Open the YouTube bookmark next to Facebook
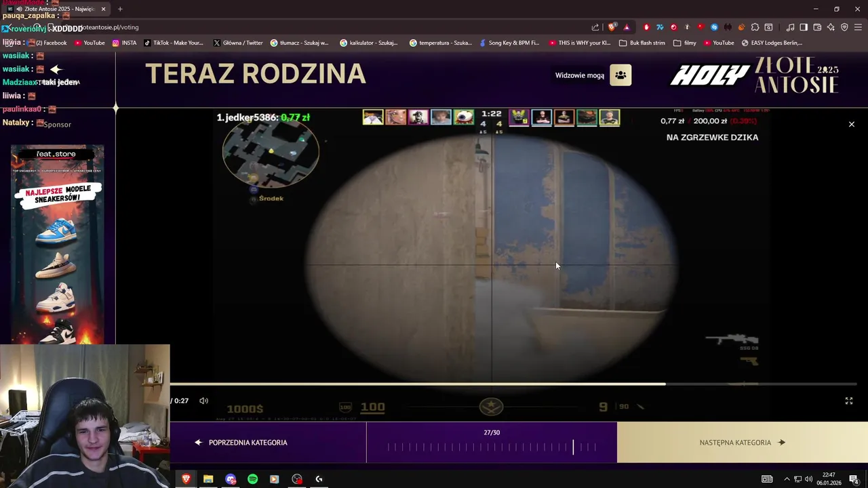868x488 pixels. [90, 43]
